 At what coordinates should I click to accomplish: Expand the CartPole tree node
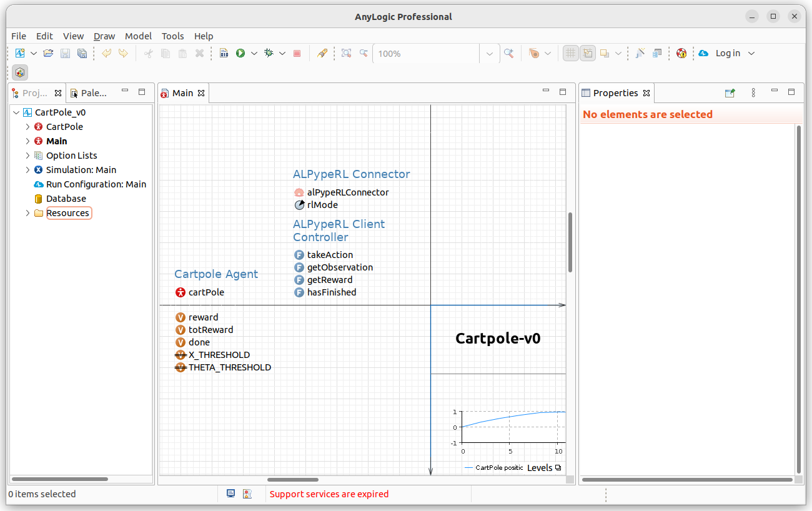27,127
